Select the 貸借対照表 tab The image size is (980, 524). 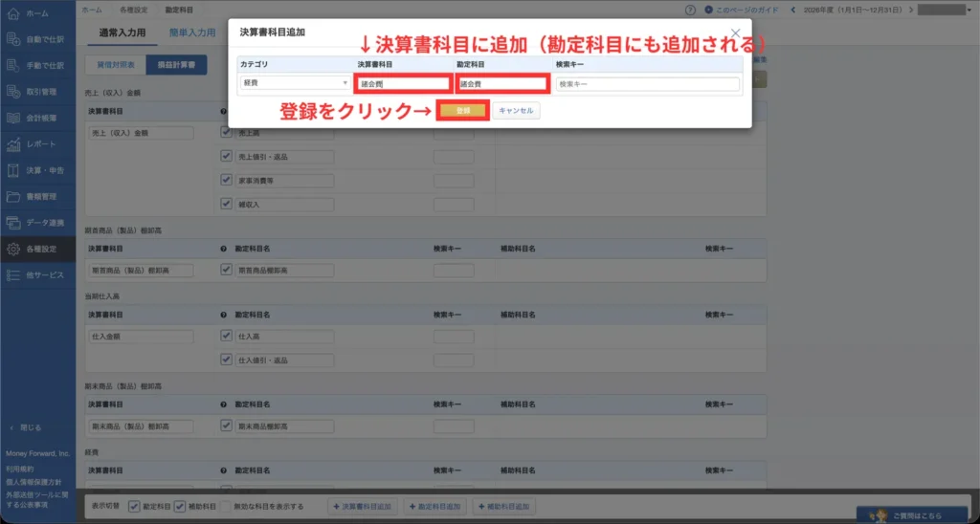115,65
